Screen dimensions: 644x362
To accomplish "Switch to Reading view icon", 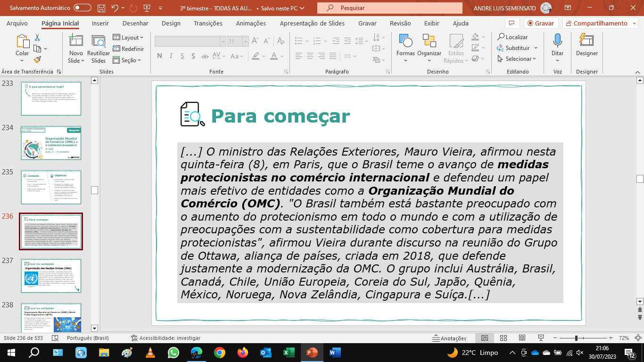I will 522,338.
